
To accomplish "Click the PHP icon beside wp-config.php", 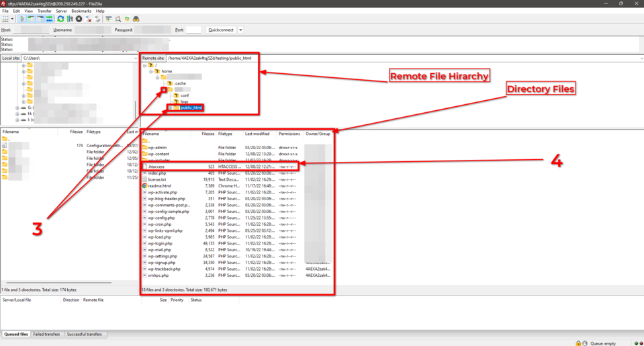I will click(144, 218).
